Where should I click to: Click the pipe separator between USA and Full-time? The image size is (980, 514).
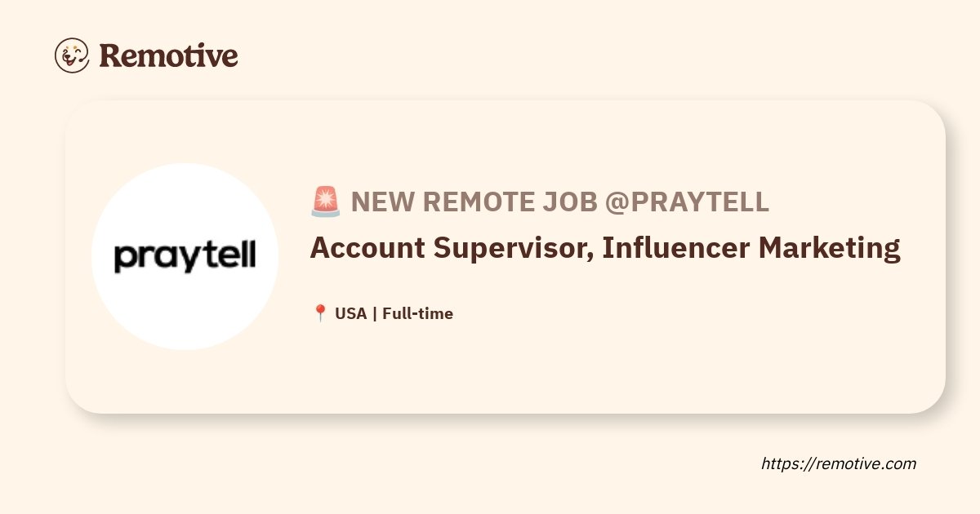coord(375,313)
